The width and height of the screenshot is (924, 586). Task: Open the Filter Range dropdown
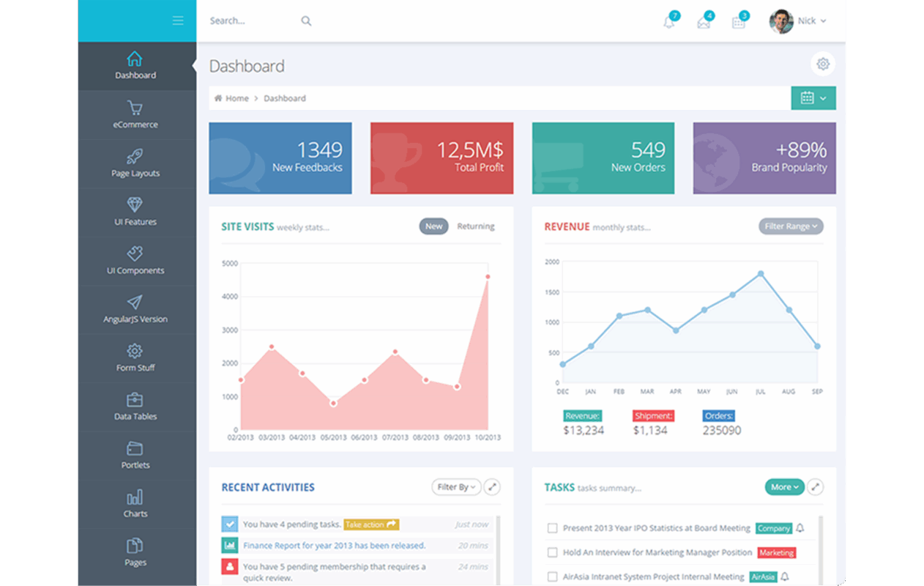click(791, 226)
